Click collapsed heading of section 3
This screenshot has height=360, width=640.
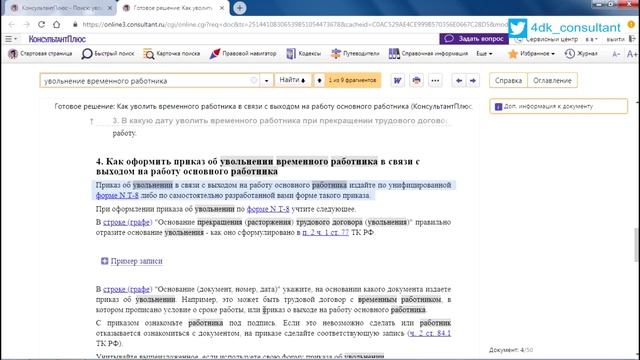point(279,121)
